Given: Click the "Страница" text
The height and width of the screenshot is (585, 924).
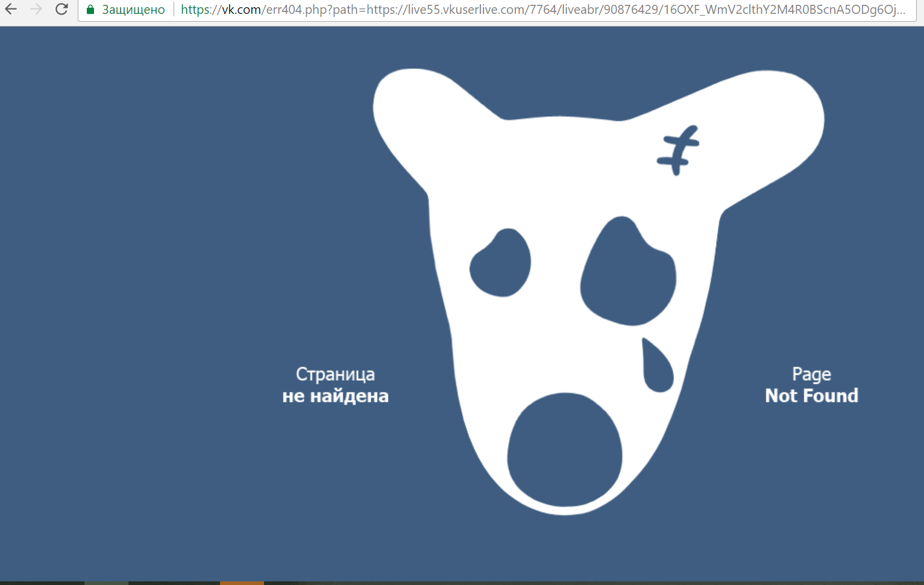Looking at the screenshot, I should point(335,374).
